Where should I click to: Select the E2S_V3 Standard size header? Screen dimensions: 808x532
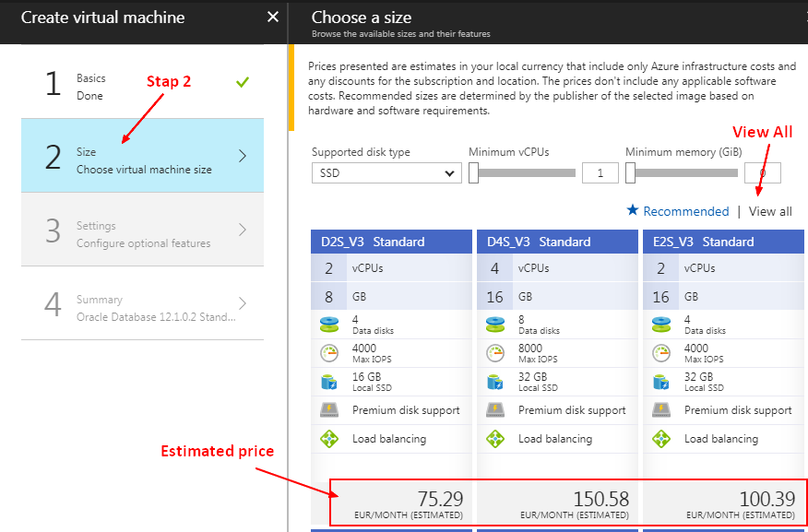pyautogui.click(x=723, y=242)
